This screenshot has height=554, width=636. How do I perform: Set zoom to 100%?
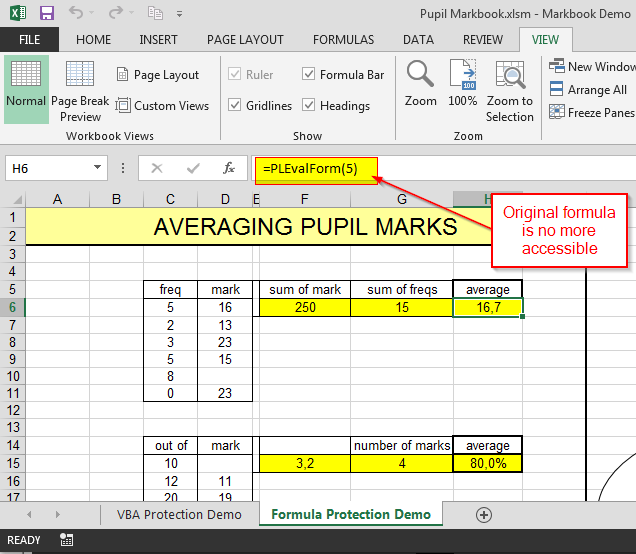[x=463, y=85]
